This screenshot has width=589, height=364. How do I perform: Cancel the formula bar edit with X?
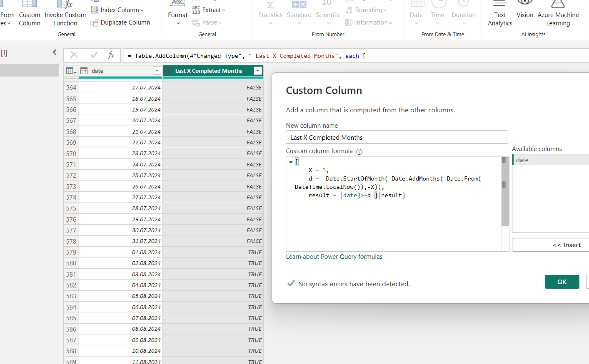pyautogui.click(x=74, y=55)
